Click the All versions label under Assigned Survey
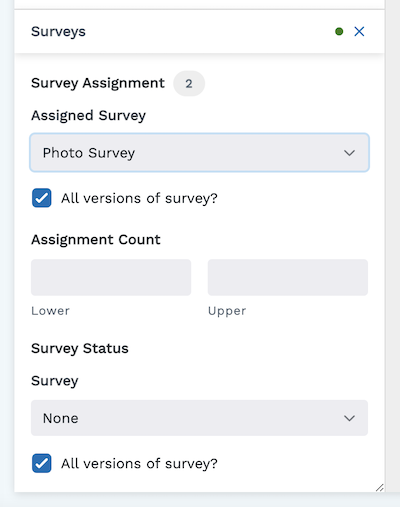The width and height of the screenshot is (400, 507). coord(139,198)
